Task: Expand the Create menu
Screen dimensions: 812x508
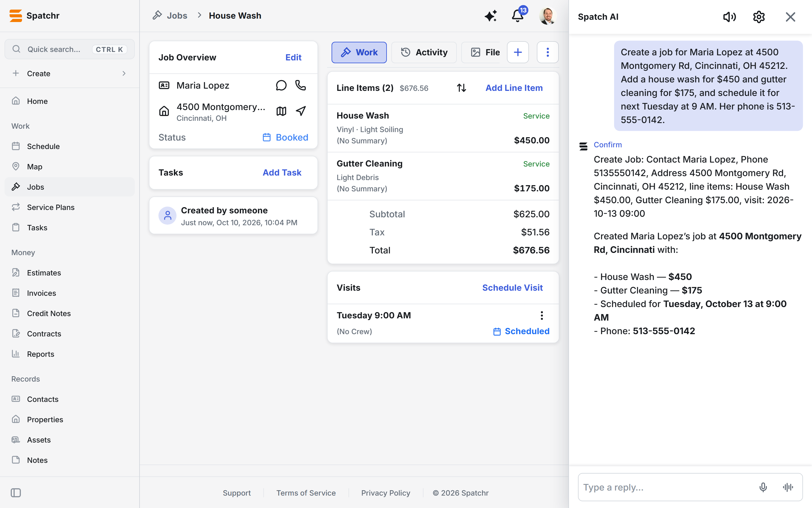Action: click(x=69, y=74)
